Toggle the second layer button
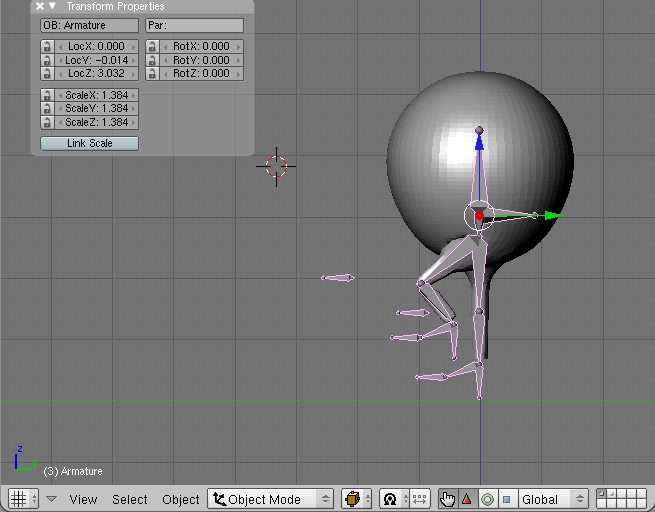 612,494
